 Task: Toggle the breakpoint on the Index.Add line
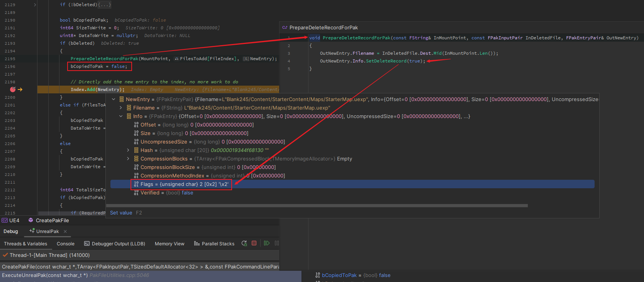13,89
